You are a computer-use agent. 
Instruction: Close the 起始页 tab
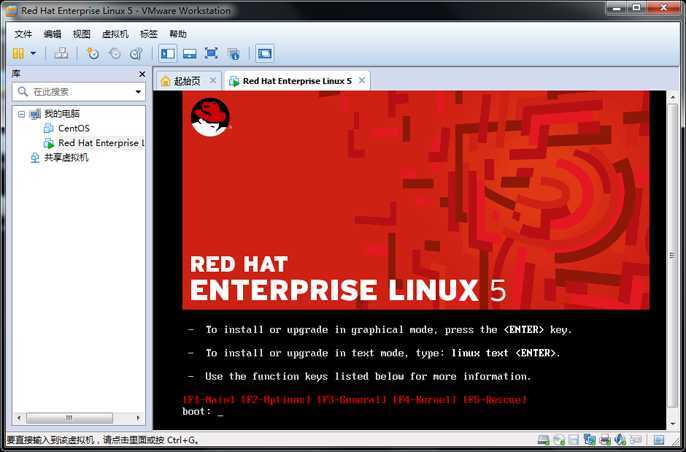213,81
